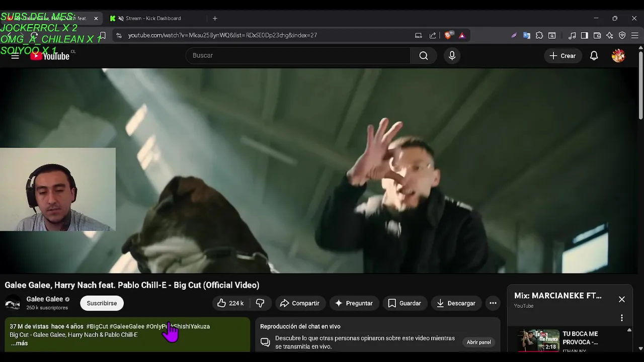Focus the Buscar search field
This screenshot has height=362, width=644.
coord(298,55)
